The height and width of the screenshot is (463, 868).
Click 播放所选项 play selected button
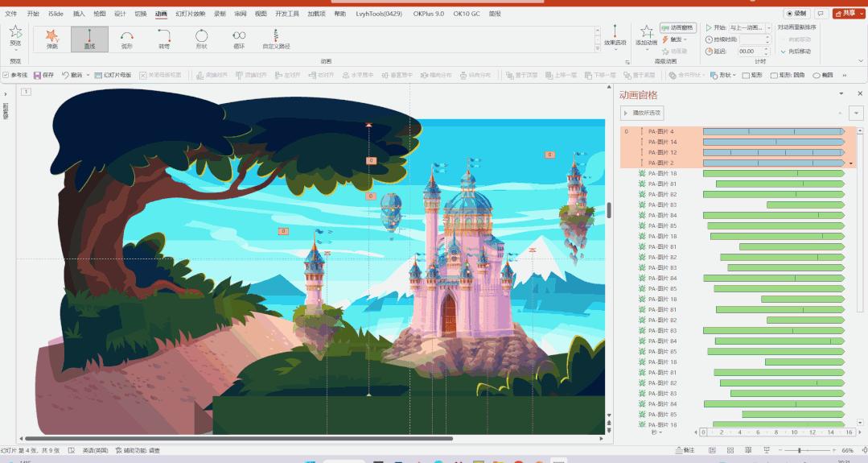click(642, 113)
